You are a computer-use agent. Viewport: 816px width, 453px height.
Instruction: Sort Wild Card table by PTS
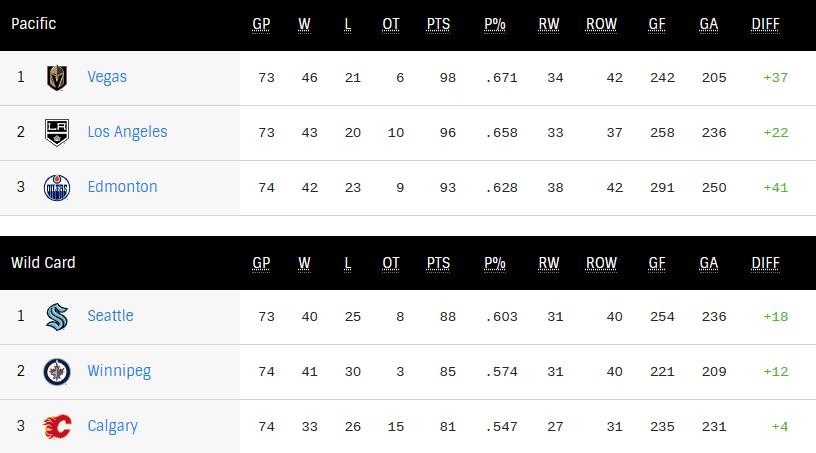[438, 263]
